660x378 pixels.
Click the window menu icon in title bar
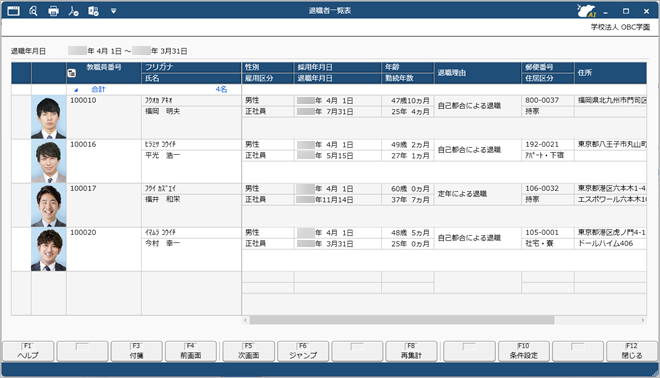click(13, 11)
